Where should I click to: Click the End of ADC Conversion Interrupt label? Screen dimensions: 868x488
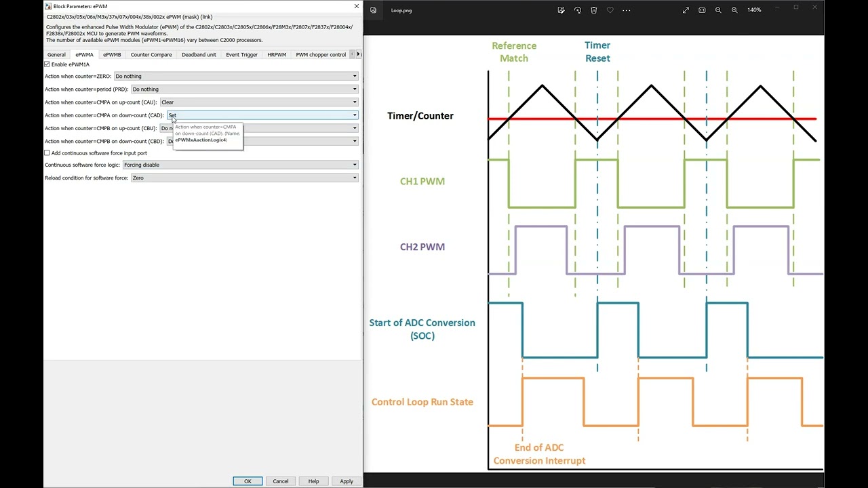click(539, 454)
